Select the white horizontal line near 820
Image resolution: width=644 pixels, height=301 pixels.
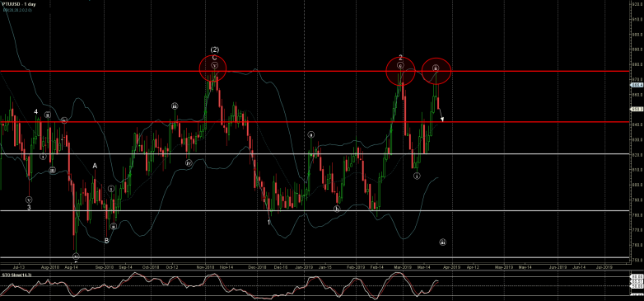click(315, 153)
